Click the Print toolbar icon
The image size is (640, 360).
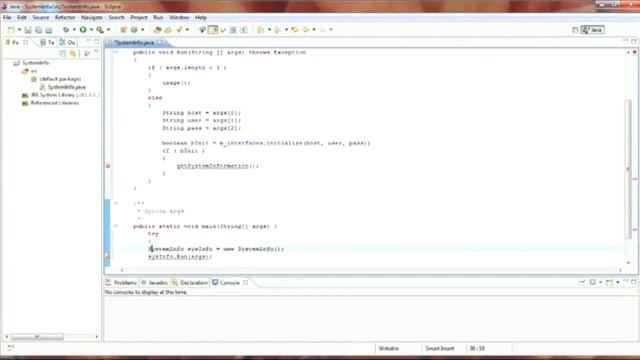(49, 30)
